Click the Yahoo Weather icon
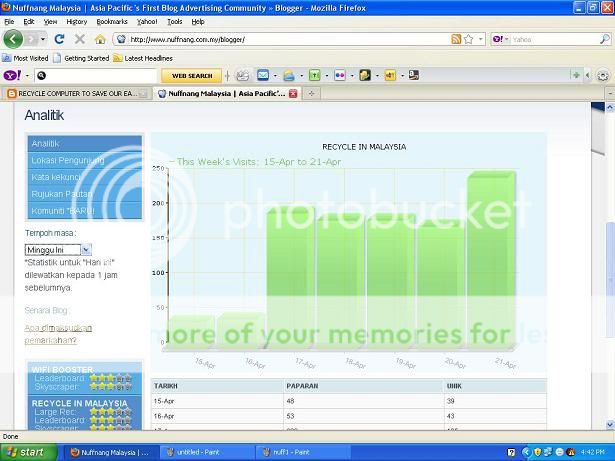This screenshot has height=461, width=615. point(289,75)
